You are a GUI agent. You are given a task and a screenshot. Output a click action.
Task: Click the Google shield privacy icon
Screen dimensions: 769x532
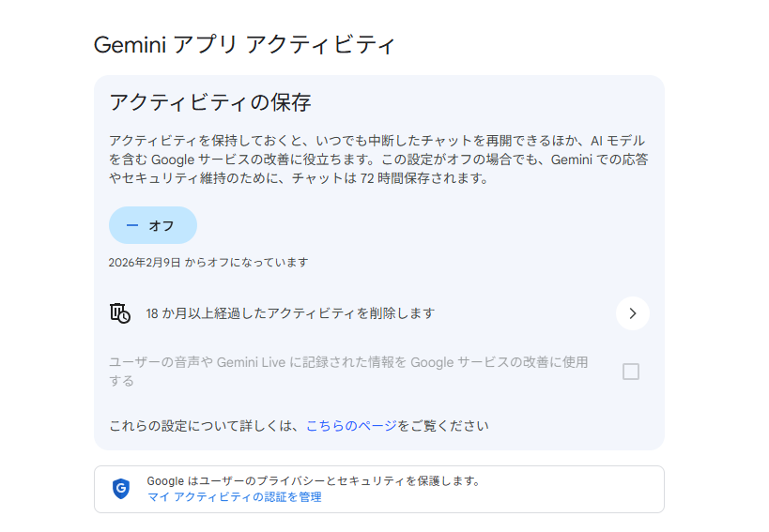[120, 489]
